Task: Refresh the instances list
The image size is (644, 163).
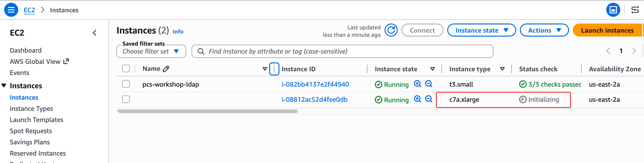Action: click(391, 30)
